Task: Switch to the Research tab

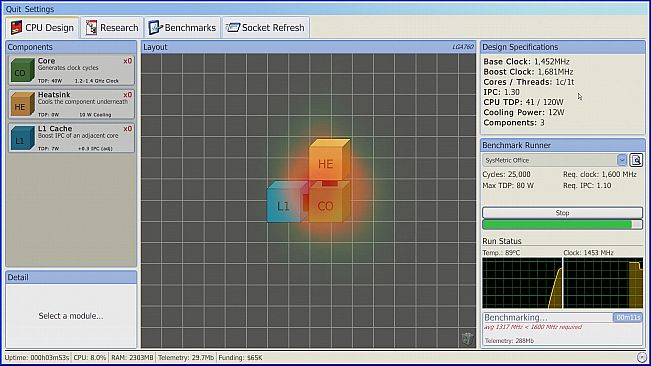Action: [x=112, y=28]
